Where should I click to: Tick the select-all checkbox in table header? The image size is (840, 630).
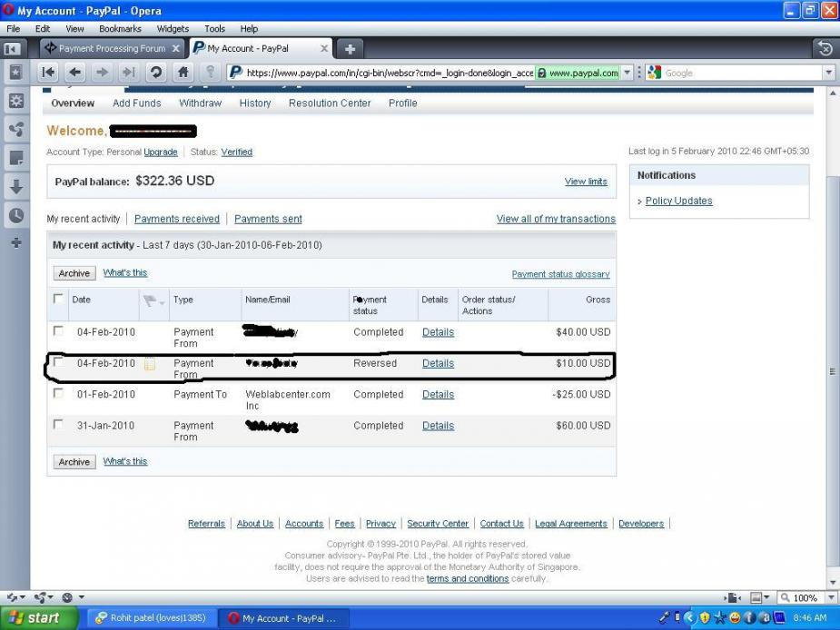58,299
